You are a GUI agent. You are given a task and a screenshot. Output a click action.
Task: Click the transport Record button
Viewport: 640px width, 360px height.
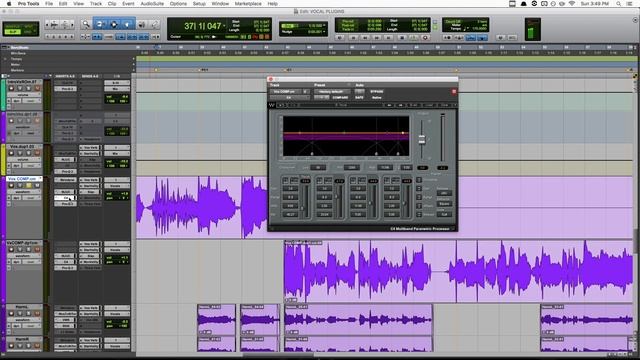pyautogui.click(x=425, y=38)
